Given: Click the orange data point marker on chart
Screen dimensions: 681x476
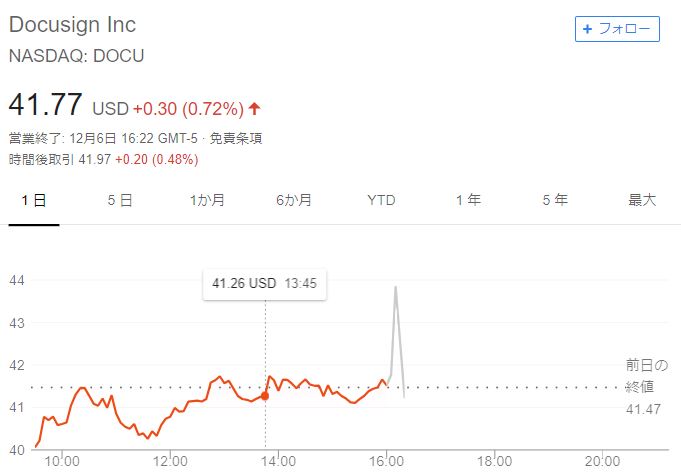Looking at the screenshot, I should click(265, 396).
